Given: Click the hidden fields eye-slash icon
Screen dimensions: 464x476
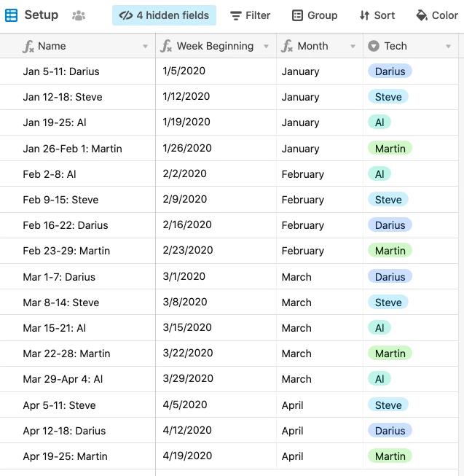Looking at the screenshot, I should [x=126, y=15].
